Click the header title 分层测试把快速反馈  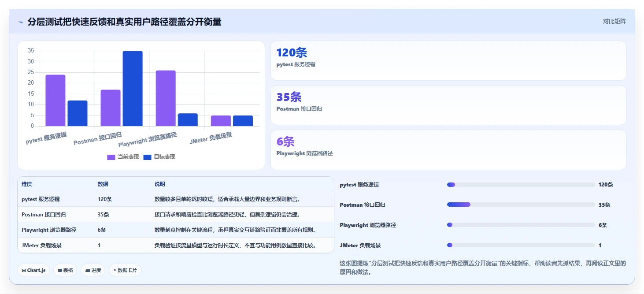click(124, 22)
